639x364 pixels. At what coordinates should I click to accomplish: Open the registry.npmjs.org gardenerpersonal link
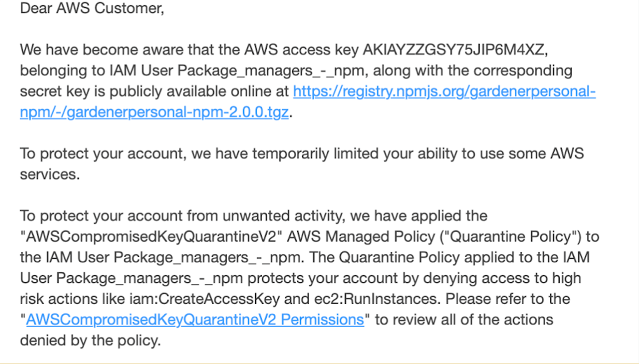(x=444, y=92)
